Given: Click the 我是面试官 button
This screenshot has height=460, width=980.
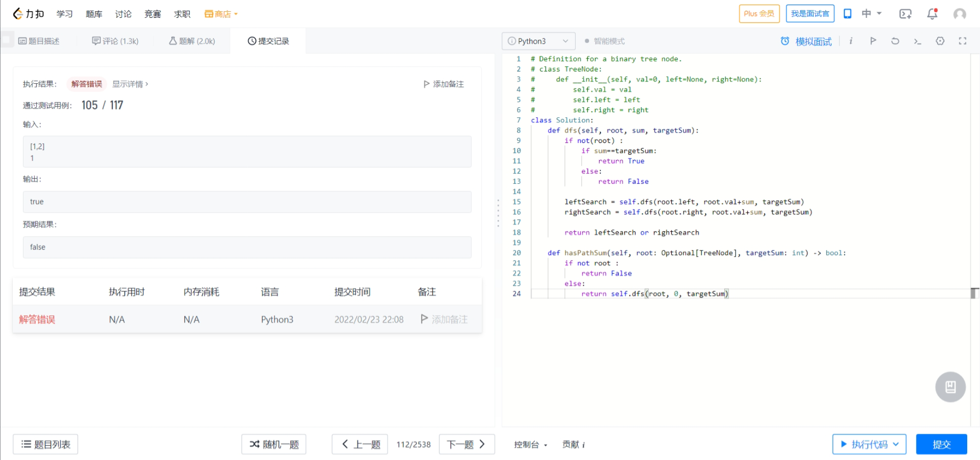Looking at the screenshot, I should (810, 13).
